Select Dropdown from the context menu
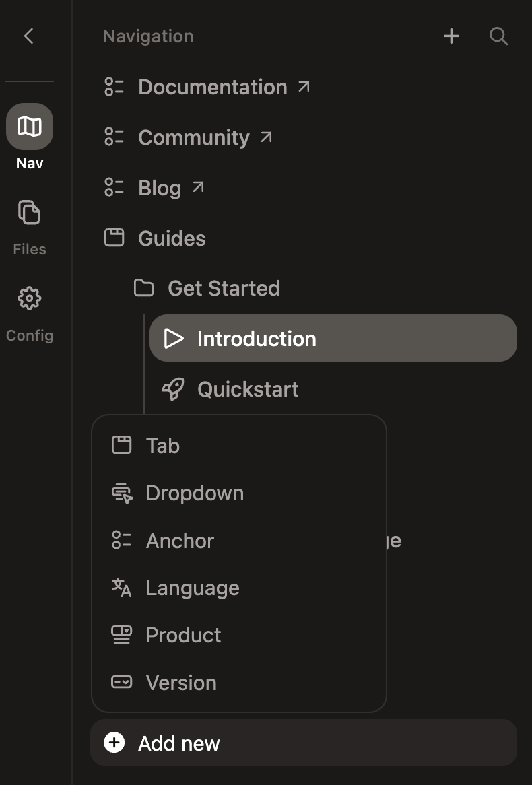The width and height of the screenshot is (532, 785). coord(195,493)
